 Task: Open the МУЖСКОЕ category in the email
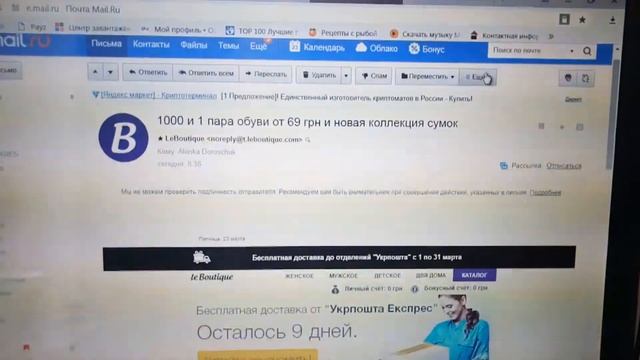pos(343,276)
